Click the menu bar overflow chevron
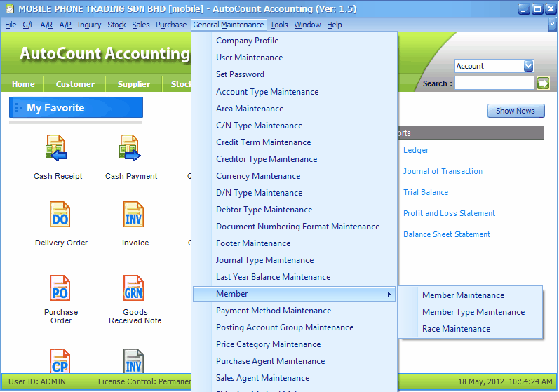This screenshot has height=392, width=559. pyautogui.click(x=552, y=25)
